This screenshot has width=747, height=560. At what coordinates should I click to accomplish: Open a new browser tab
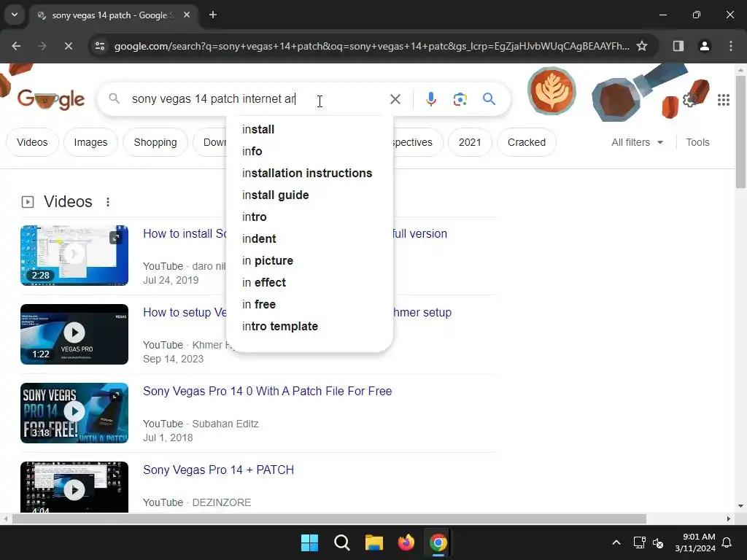213,15
